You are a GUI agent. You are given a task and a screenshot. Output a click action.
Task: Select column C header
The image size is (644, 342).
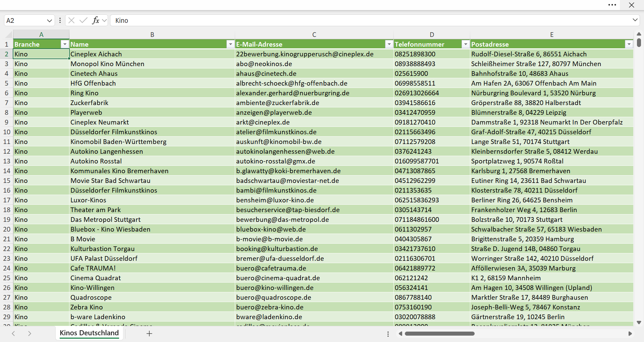click(314, 35)
